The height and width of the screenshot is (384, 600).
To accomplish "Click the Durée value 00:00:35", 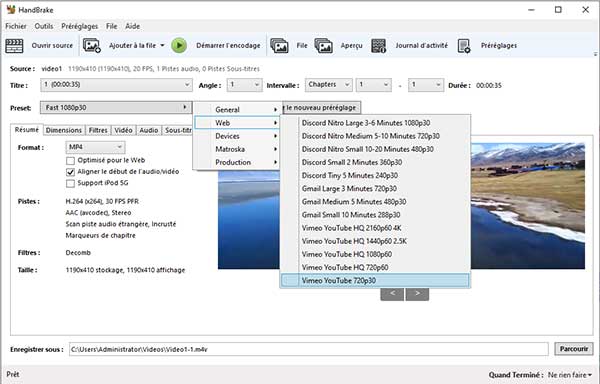I will coord(489,85).
